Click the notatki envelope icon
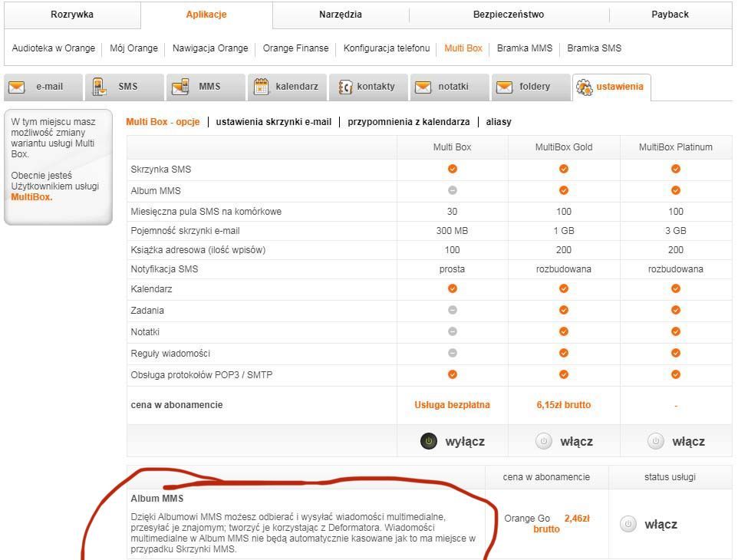Screen dimensions: 738x560 (423, 87)
